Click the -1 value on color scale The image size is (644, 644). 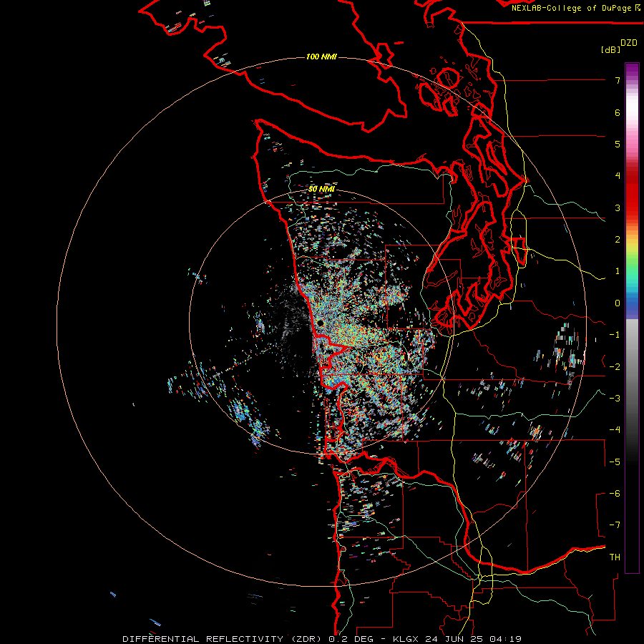615,335
